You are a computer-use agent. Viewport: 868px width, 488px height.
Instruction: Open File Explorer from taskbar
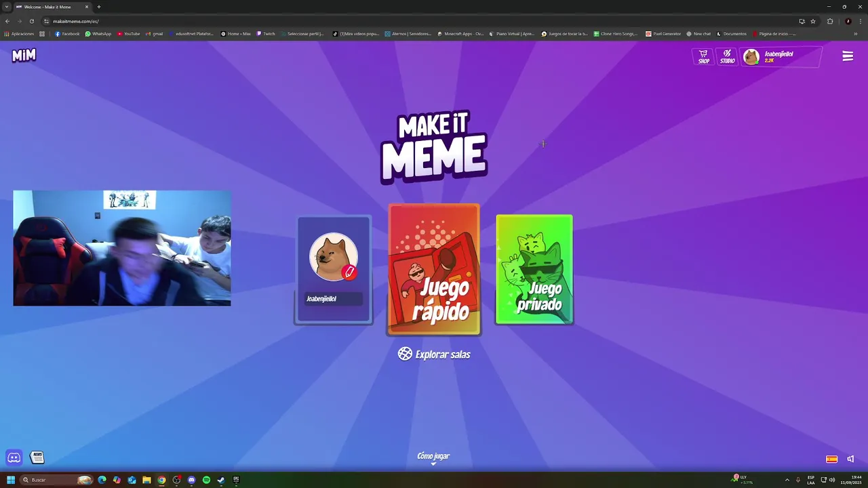146,480
